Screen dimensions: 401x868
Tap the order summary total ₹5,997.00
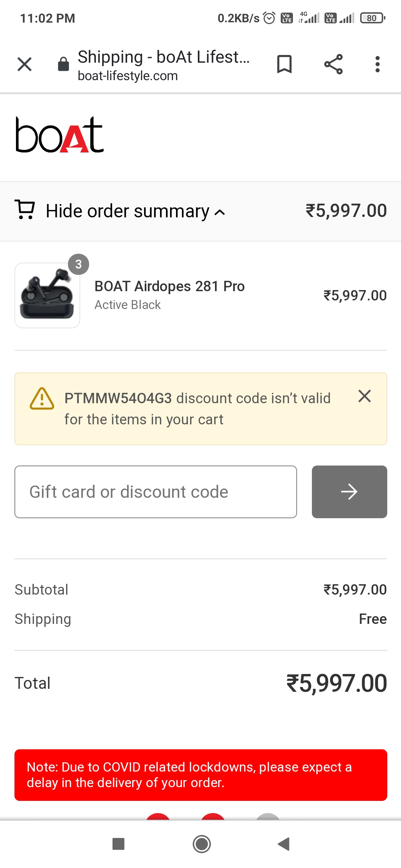pyautogui.click(x=346, y=211)
